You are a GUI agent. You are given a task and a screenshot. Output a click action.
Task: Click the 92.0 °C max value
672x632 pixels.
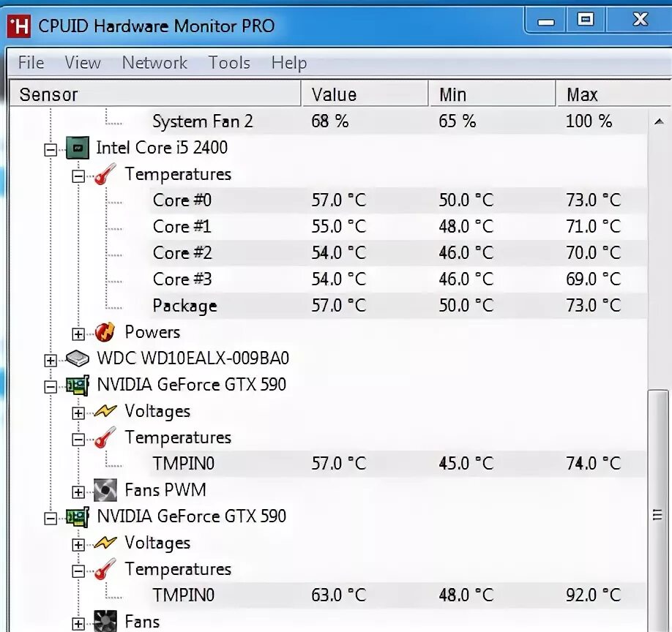[x=594, y=595]
